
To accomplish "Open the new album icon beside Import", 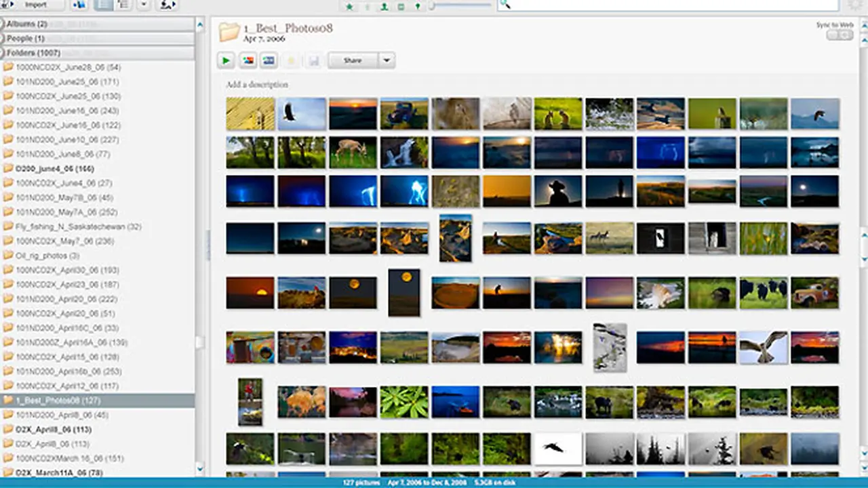I will (79, 5).
